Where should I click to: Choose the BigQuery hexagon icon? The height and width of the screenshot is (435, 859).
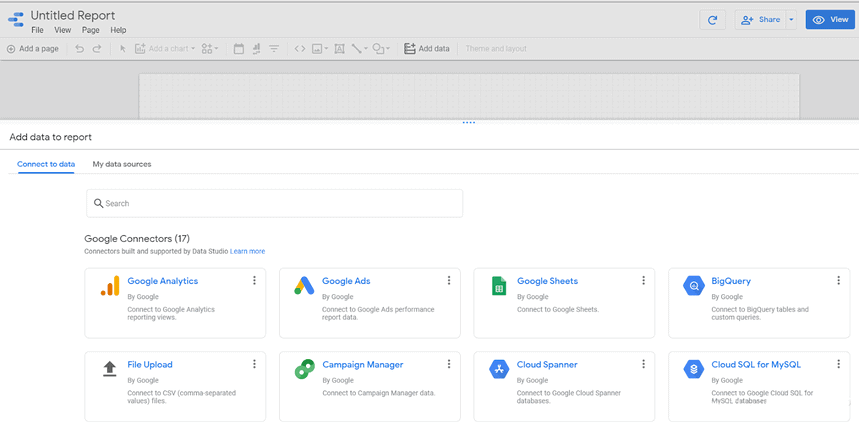693,287
